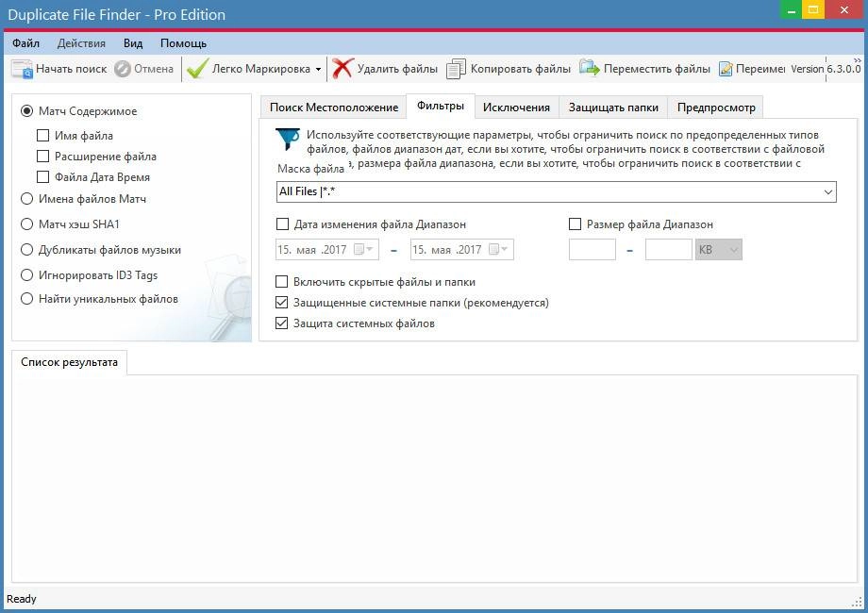Click the Маска файла label

pos(310,169)
